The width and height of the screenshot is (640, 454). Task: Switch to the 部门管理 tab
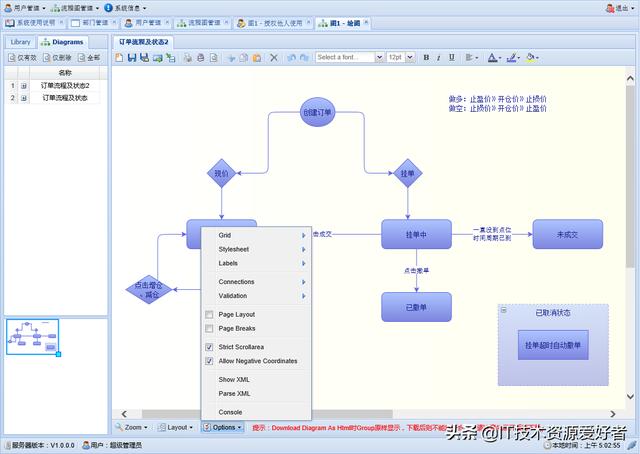(x=91, y=23)
